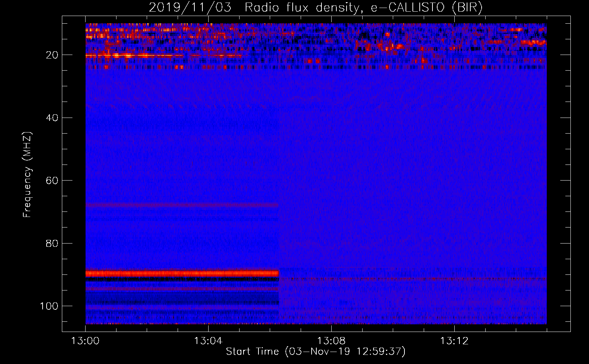Click the 80 frequency tick label
Screen dimensions: 589x364
(52, 243)
